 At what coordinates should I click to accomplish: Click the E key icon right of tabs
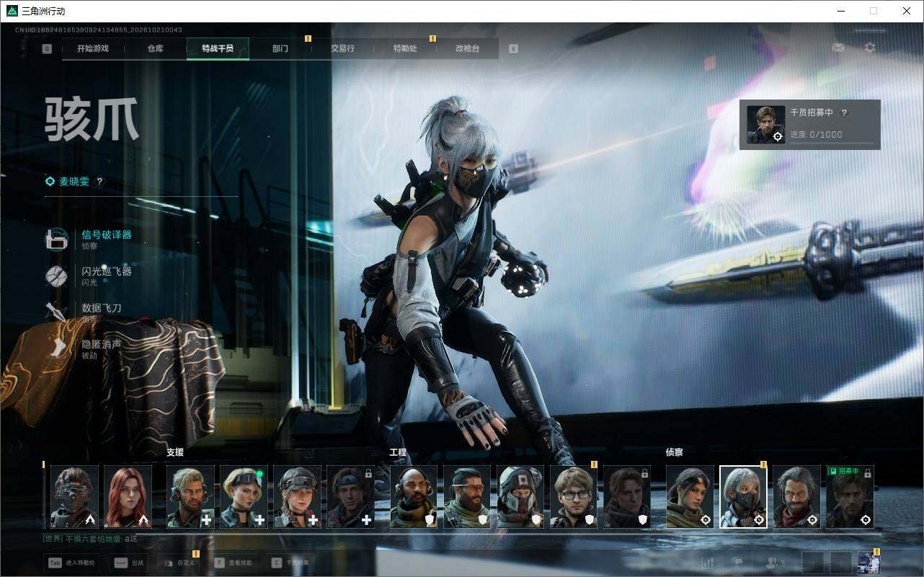pos(513,49)
